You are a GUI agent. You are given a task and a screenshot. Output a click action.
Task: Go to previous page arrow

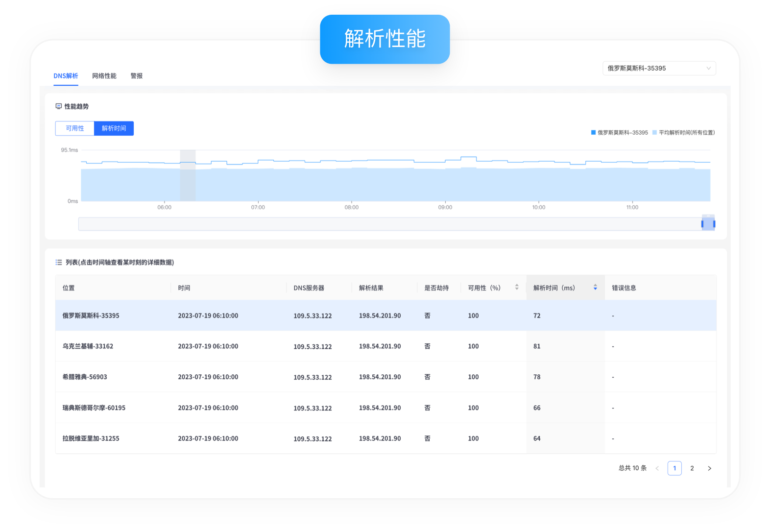(657, 468)
